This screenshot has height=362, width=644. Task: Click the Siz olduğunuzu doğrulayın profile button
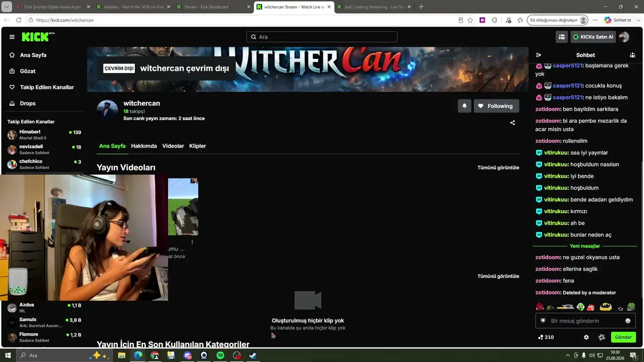coord(558,20)
